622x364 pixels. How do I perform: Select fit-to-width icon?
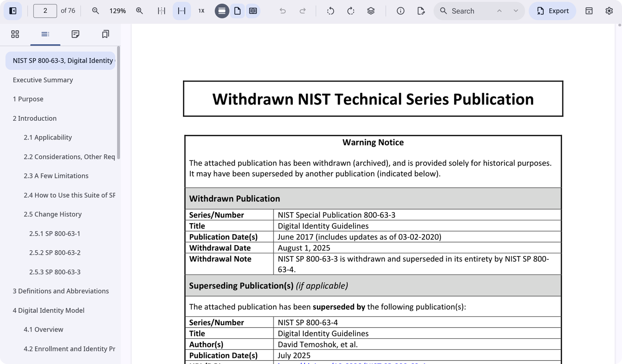(x=182, y=11)
